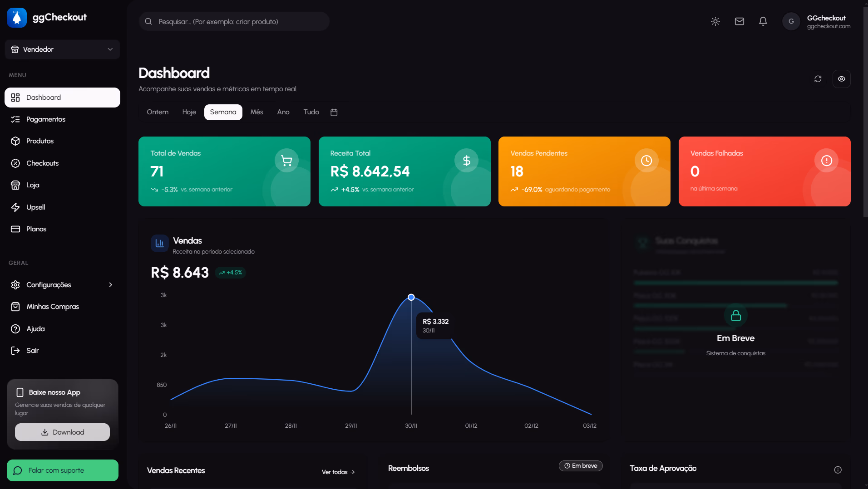This screenshot has width=868, height=489.
Task: Toggle light theme with the sun icon
Action: [715, 21]
